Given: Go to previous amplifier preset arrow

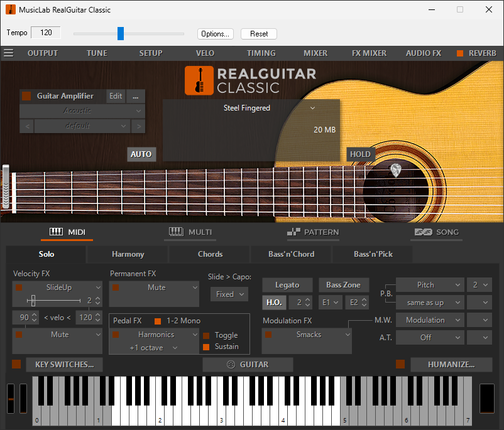Looking at the screenshot, I should 27,126.
